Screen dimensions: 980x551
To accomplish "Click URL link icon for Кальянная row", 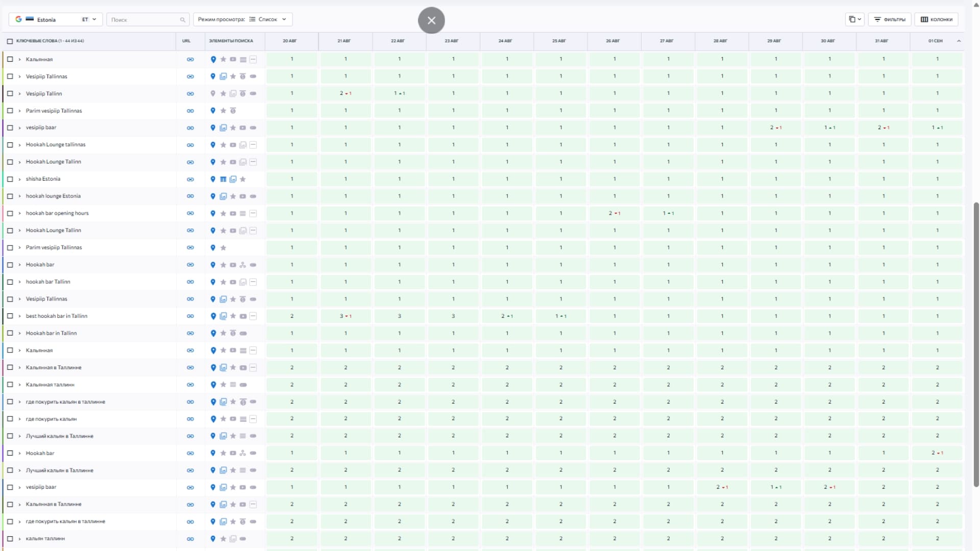I will click(190, 60).
